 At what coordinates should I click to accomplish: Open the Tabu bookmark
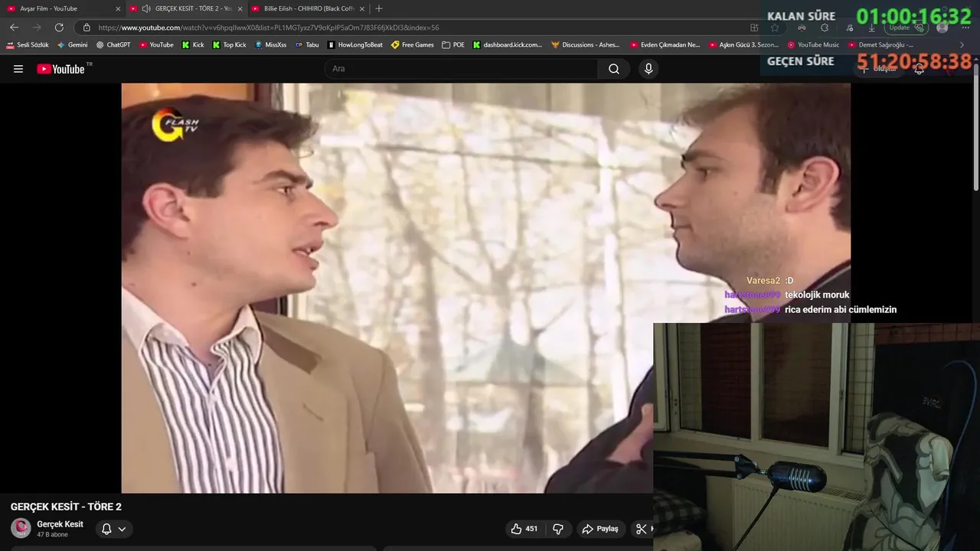pos(307,45)
